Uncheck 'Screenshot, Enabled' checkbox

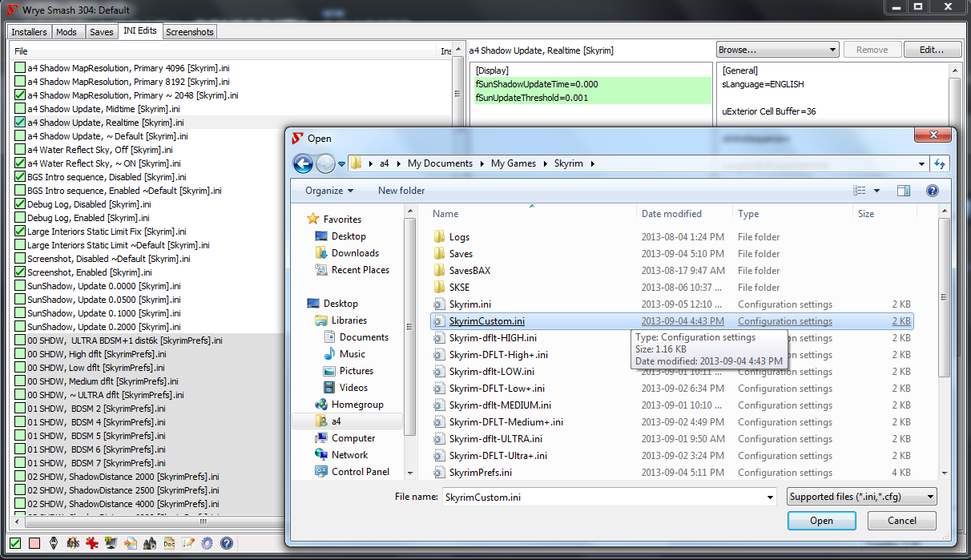[20, 272]
